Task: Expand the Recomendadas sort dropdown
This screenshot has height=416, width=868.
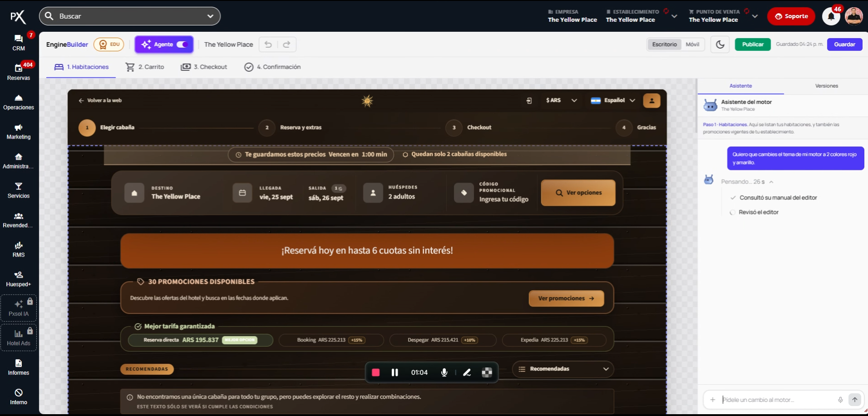Action: (563, 369)
